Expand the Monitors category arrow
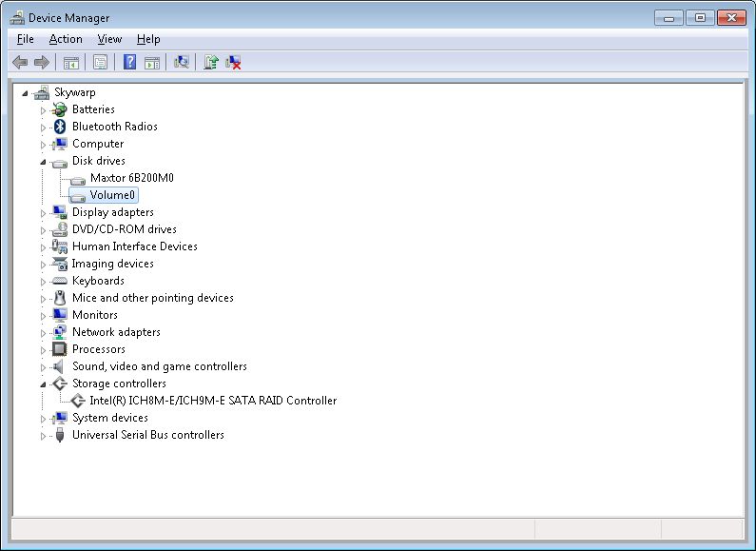 [x=43, y=316]
